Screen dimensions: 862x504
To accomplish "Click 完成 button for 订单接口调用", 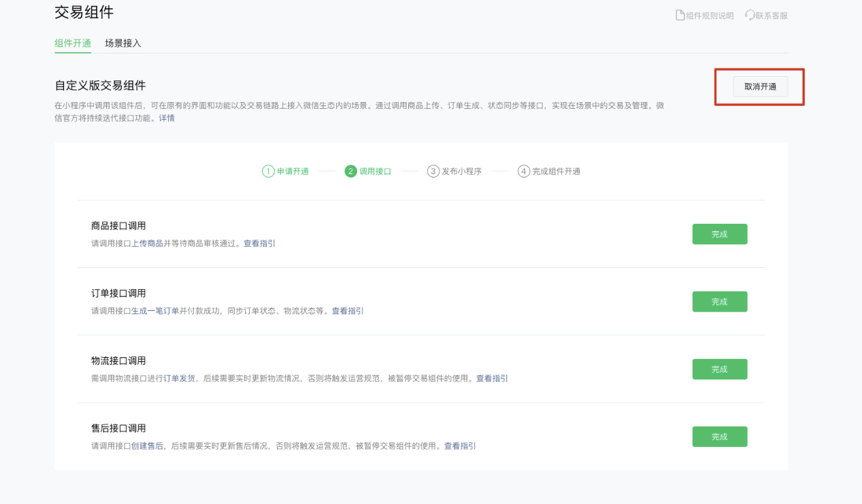I will [x=719, y=301].
